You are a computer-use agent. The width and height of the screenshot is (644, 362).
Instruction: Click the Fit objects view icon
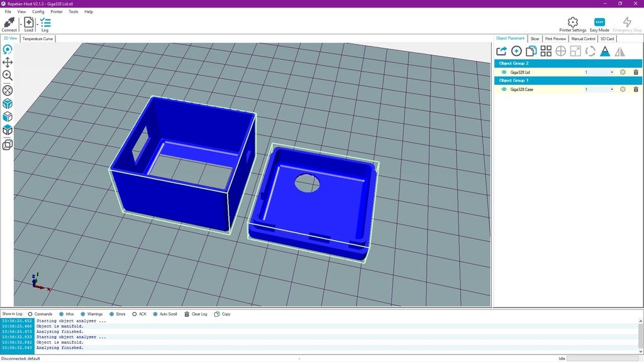click(x=8, y=90)
